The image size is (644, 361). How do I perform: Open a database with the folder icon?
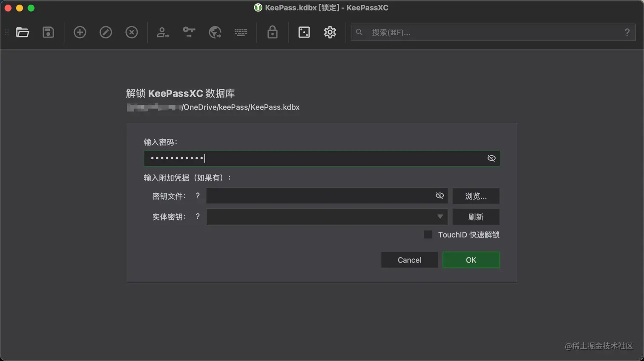(23, 32)
